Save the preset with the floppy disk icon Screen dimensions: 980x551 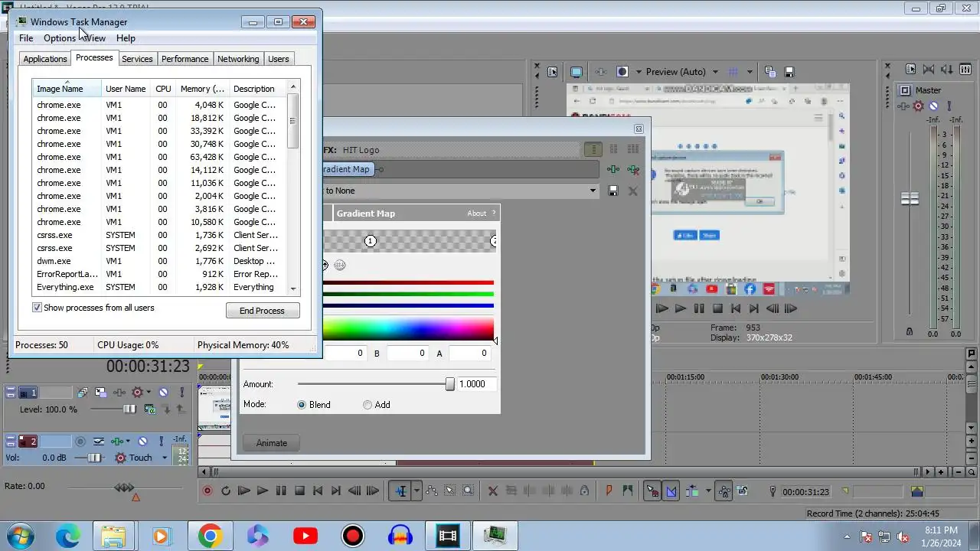click(612, 191)
